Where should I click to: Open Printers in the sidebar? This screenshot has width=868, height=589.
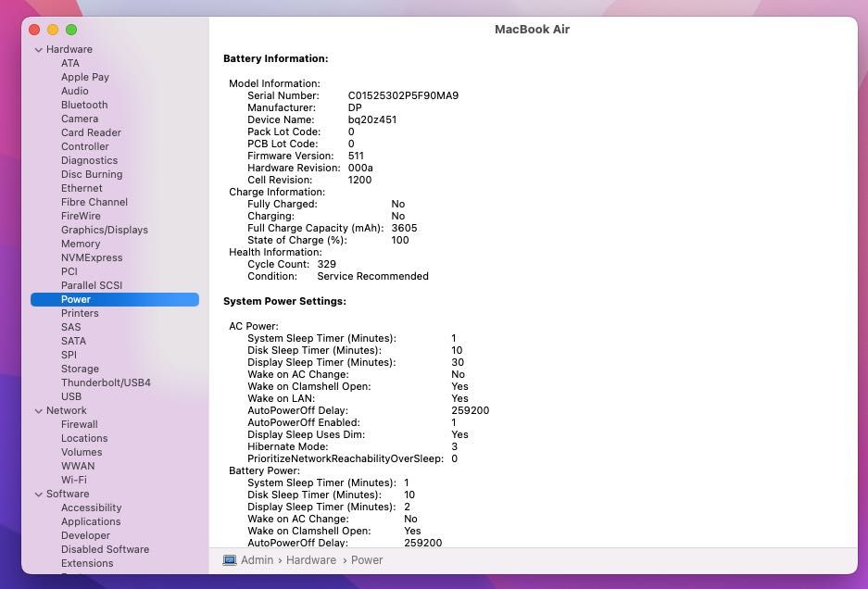[x=80, y=313]
